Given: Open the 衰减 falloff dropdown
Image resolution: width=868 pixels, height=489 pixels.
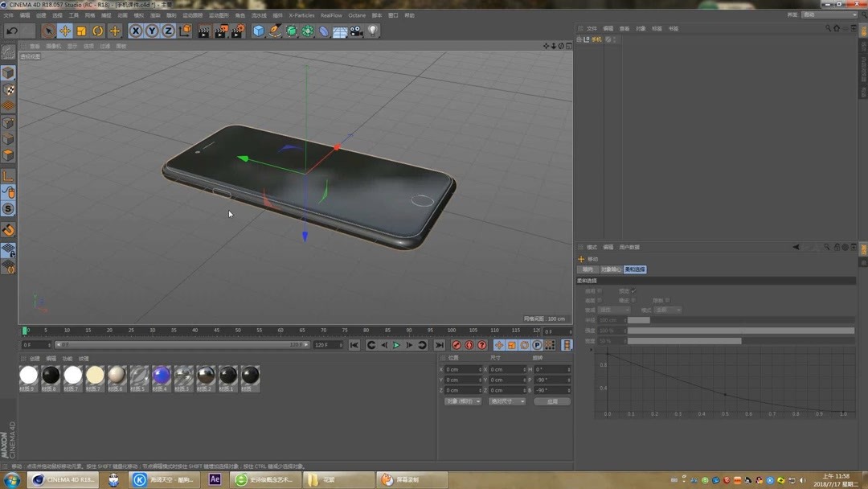Looking at the screenshot, I should point(616,310).
